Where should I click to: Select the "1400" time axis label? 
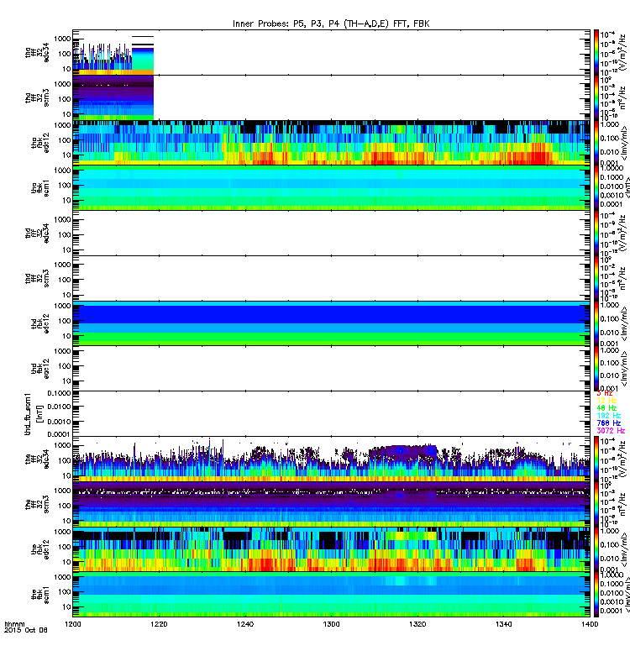[x=590, y=624]
